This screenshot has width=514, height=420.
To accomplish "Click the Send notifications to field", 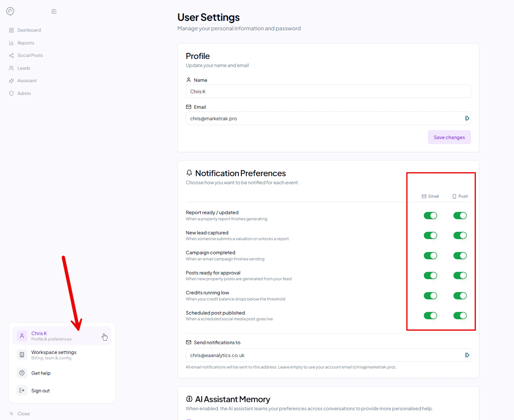I will click(324, 355).
